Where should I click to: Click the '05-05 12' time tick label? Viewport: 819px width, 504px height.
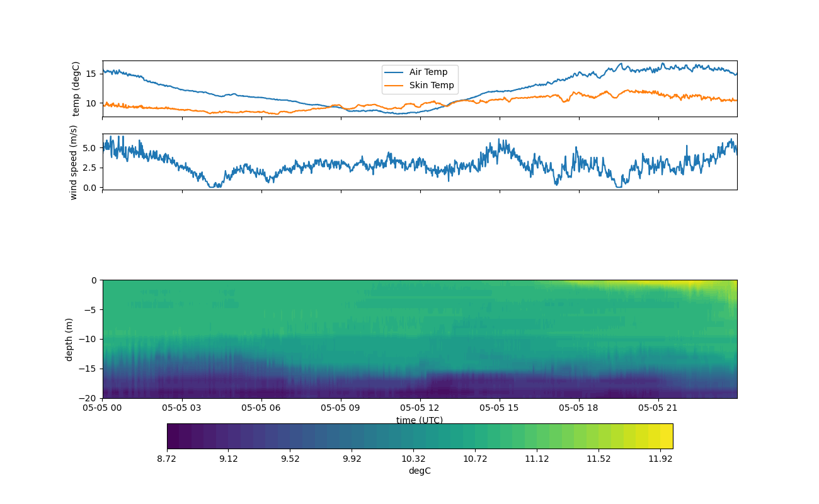[420, 408]
